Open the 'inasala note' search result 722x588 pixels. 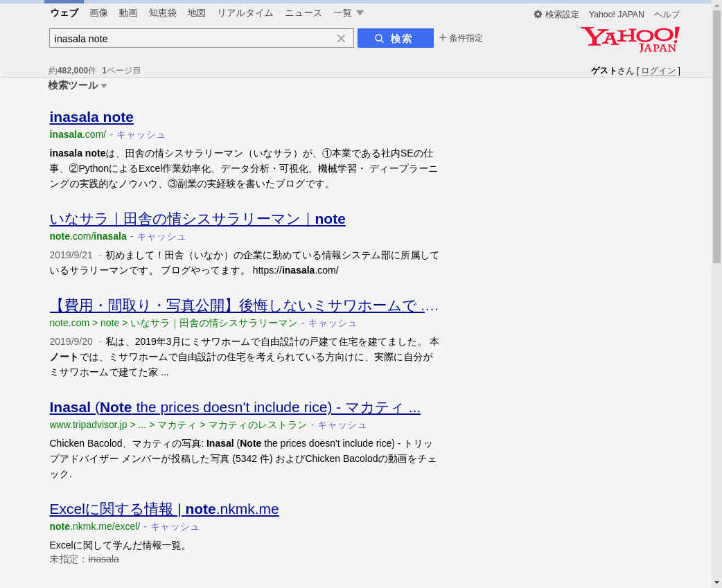pos(91,117)
